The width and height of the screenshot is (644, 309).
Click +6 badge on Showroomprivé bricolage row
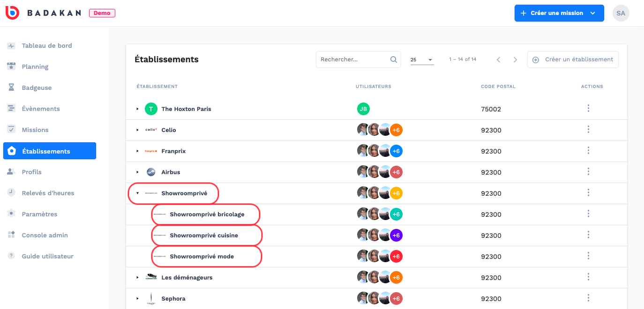(396, 214)
